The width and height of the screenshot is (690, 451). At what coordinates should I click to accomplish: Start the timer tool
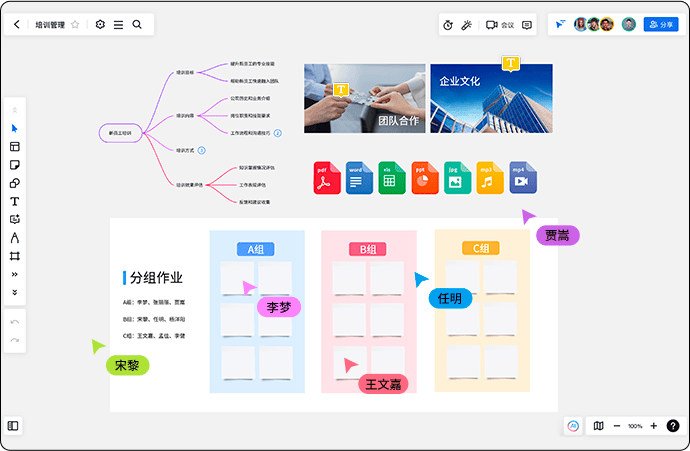coord(448,25)
